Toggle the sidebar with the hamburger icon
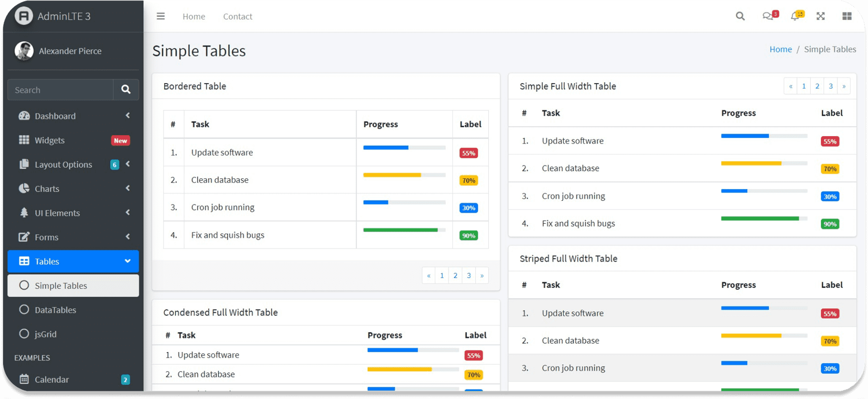Screen dimensions: 868x399 pos(160,16)
